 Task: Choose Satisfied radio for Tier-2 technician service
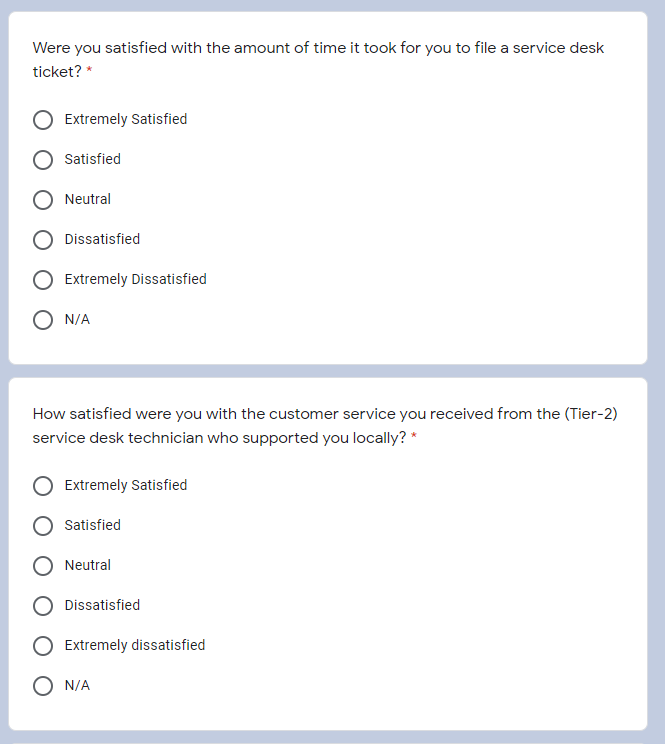tap(43, 526)
